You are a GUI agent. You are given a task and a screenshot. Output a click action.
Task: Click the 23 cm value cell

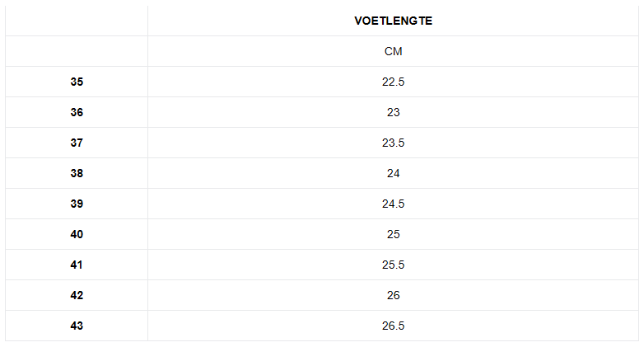pyautogui.click(x=393, y=112)
